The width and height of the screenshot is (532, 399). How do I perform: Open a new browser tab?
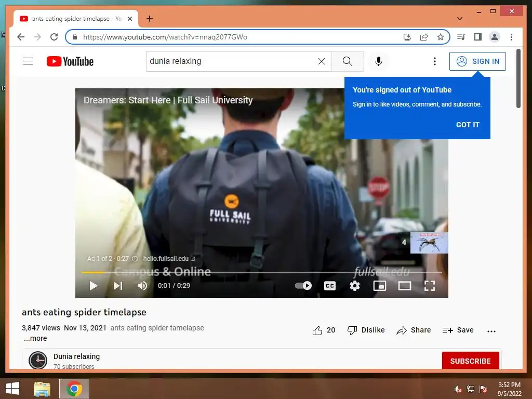pyautogui.click(x=149, y=19)
